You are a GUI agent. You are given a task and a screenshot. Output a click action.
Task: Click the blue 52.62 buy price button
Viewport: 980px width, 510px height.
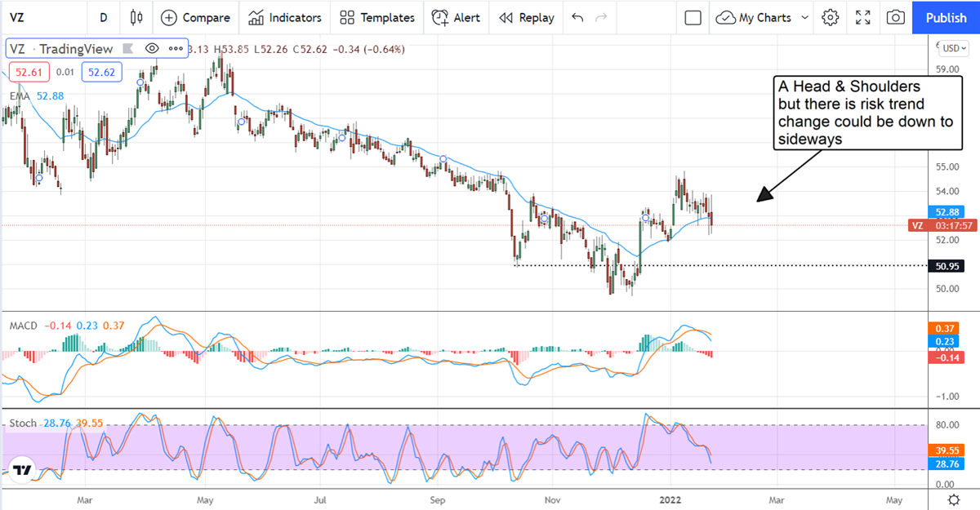(x=104, y=73)
